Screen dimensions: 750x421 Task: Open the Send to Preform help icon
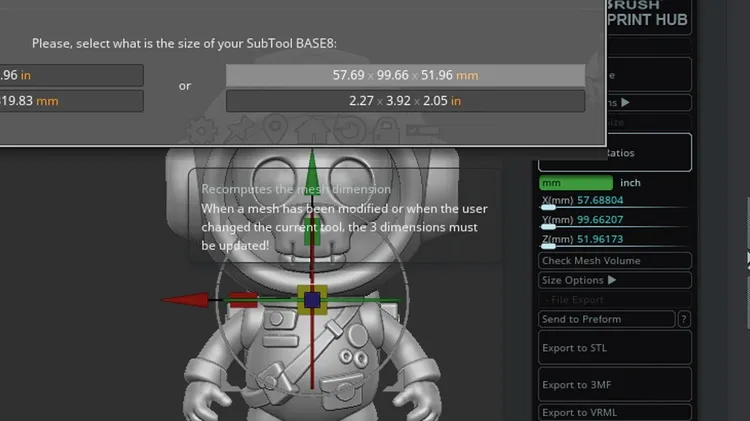coord(684,319)
